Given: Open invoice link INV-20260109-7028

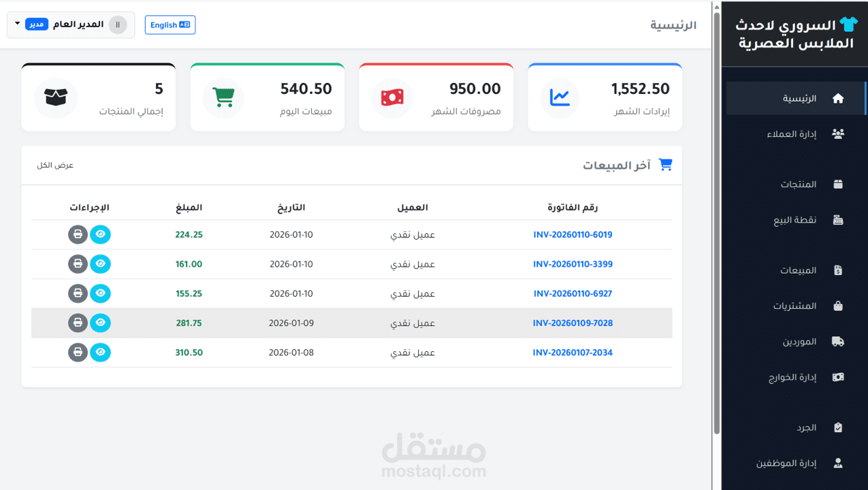Looking at the screenshot, I should click(x=573, y=323).
